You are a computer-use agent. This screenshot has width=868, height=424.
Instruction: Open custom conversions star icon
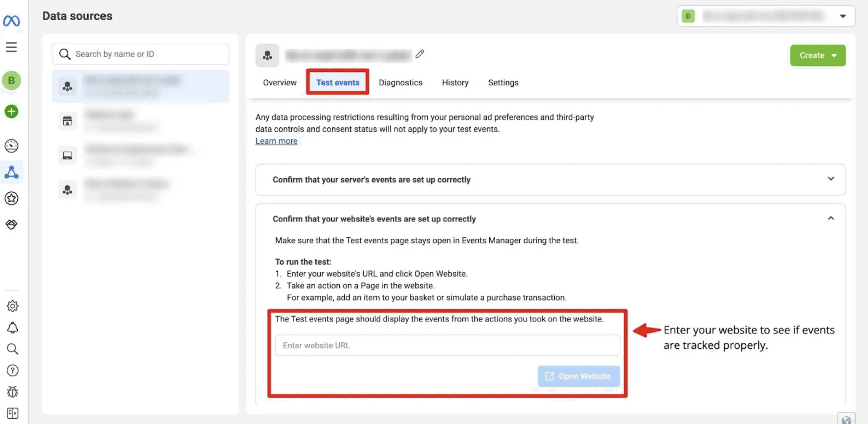tap(12, 198)
